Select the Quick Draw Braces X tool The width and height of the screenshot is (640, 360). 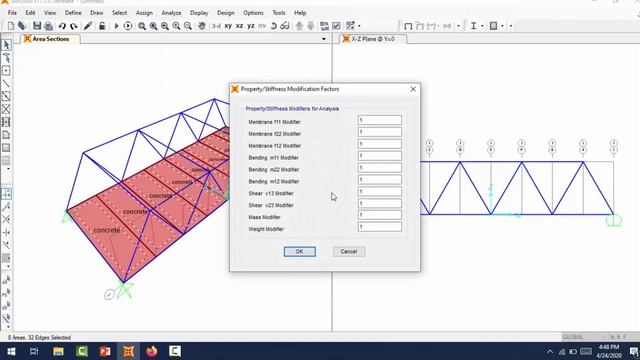click(x=6, y=109)
